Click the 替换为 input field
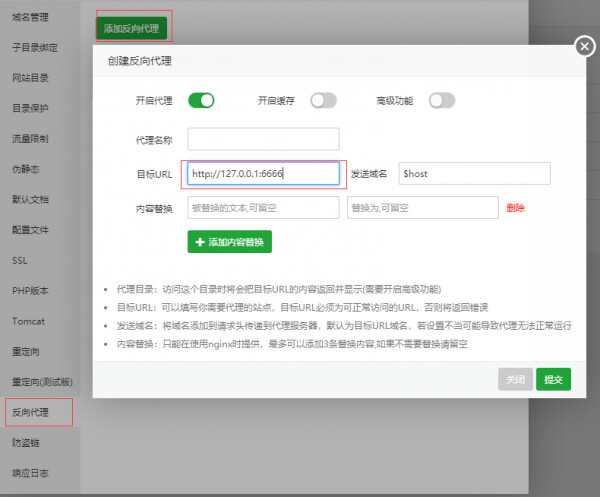Viewport: 600px width, 497px height. click(x=422, y=207)
